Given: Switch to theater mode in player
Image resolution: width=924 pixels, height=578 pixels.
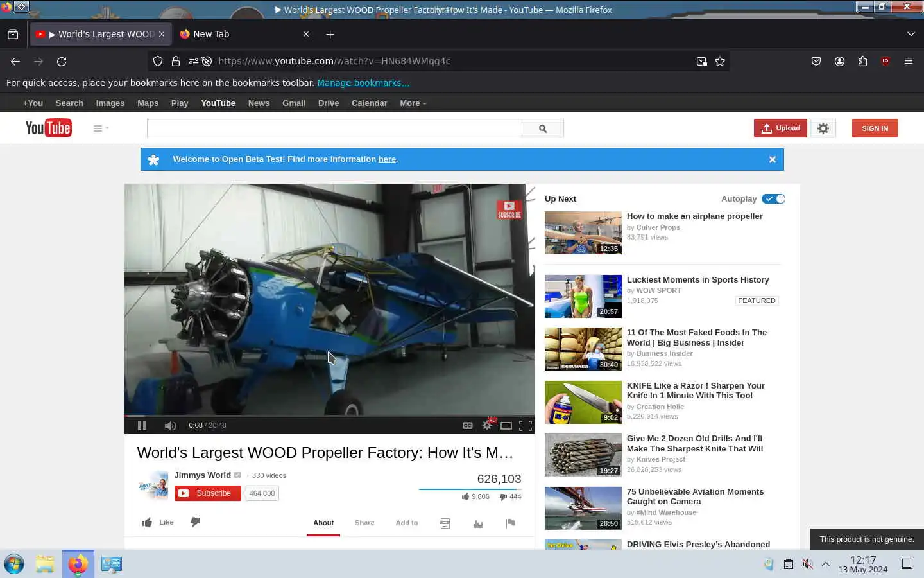Looking at the screenshot, I should (506, 426).
